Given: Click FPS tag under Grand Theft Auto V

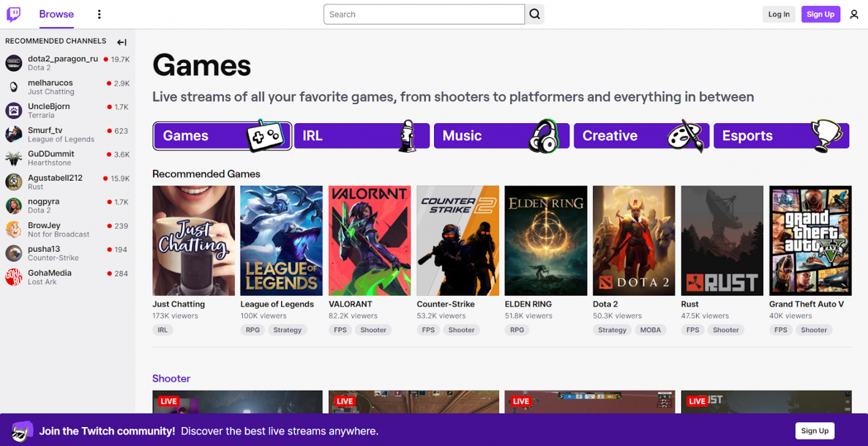Looking at the screenshot, I should click(781, 330).
